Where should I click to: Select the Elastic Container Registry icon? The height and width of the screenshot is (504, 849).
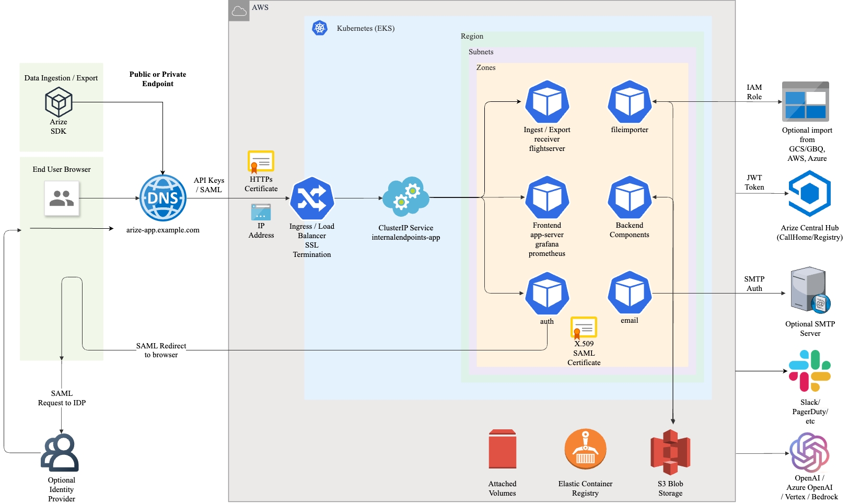tap(585, 450)
